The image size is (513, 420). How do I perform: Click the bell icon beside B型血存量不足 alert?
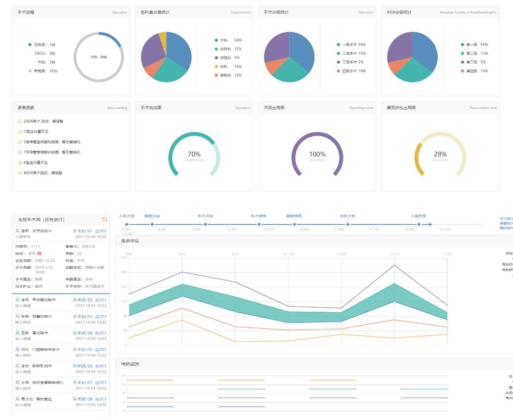pos(20,163)
